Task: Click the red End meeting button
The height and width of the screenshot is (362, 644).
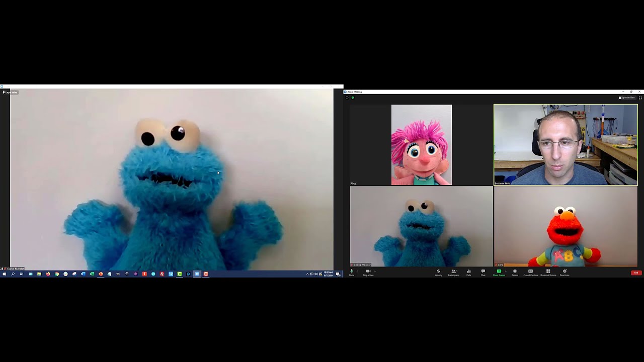Action: [636, 273]
